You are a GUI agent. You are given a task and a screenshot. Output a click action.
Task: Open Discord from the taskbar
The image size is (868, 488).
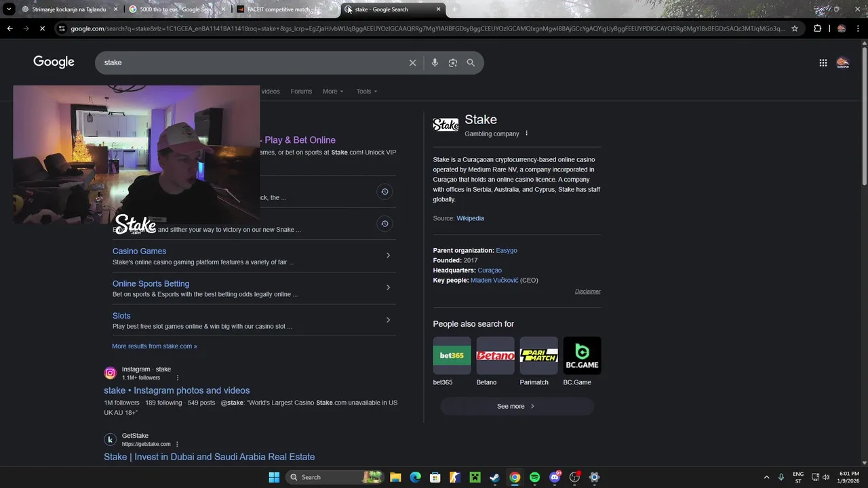pyautogui.click(x=555, y=477)
